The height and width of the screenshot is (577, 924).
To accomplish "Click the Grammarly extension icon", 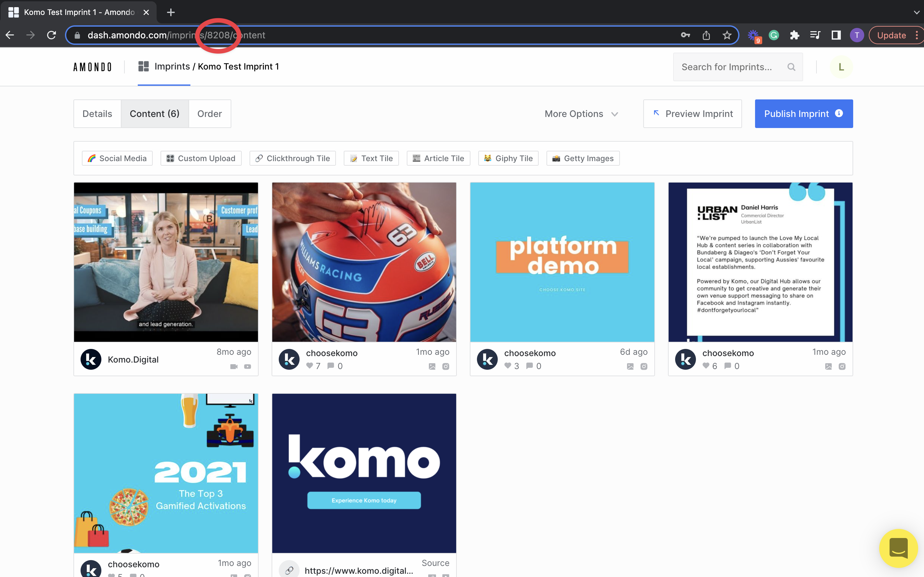I will point(774,35).
